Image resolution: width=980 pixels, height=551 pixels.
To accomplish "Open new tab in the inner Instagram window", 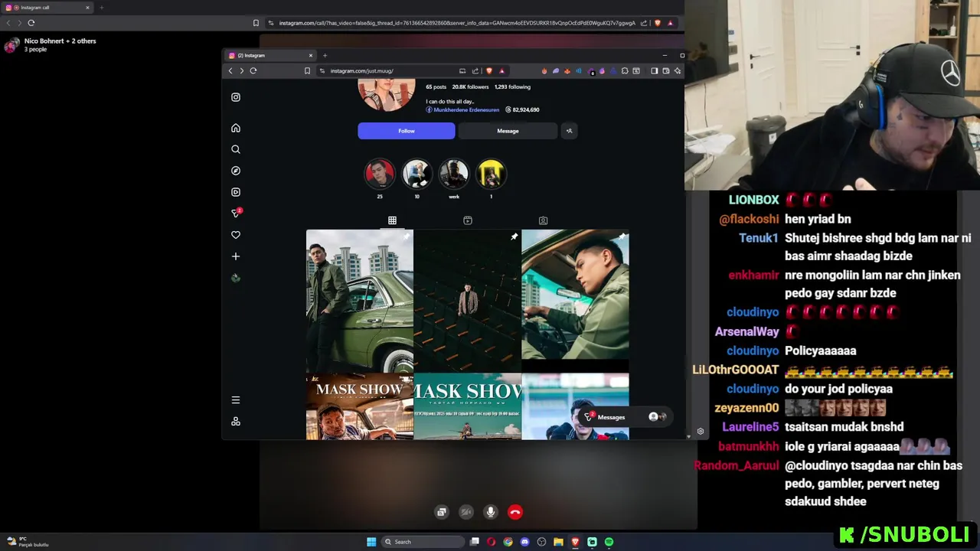I will [x=325, y=55].
